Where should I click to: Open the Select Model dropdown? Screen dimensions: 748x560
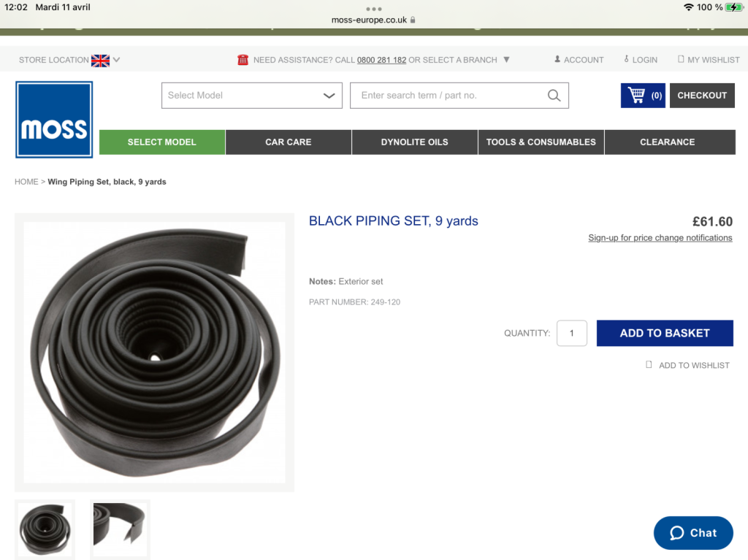point(252,96)
